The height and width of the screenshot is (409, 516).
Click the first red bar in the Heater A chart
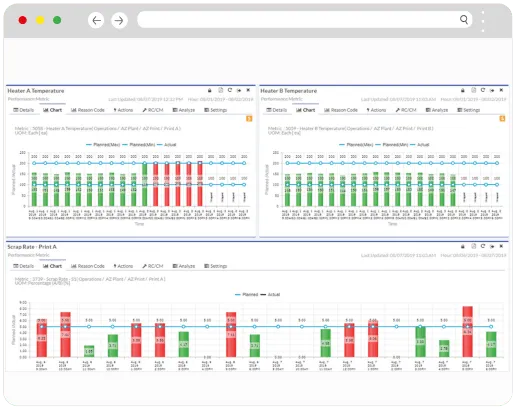[x=155, y=184]
